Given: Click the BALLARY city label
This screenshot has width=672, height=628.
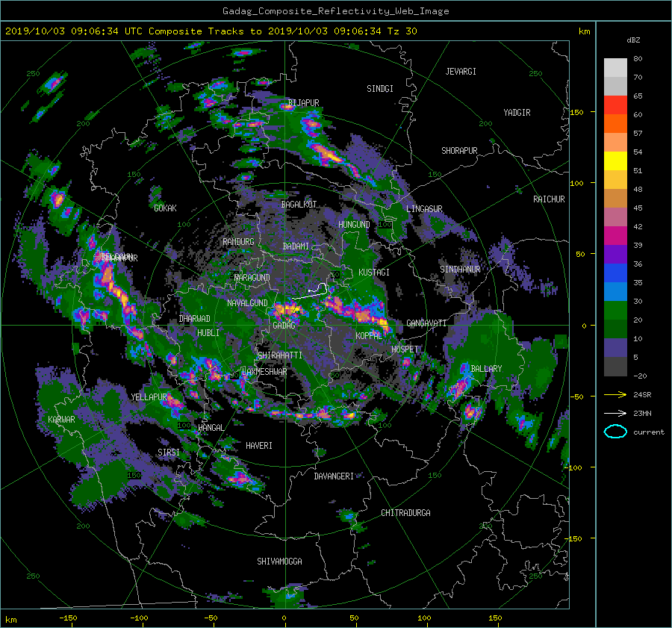Looking at the screenshot, I should 486,369.
